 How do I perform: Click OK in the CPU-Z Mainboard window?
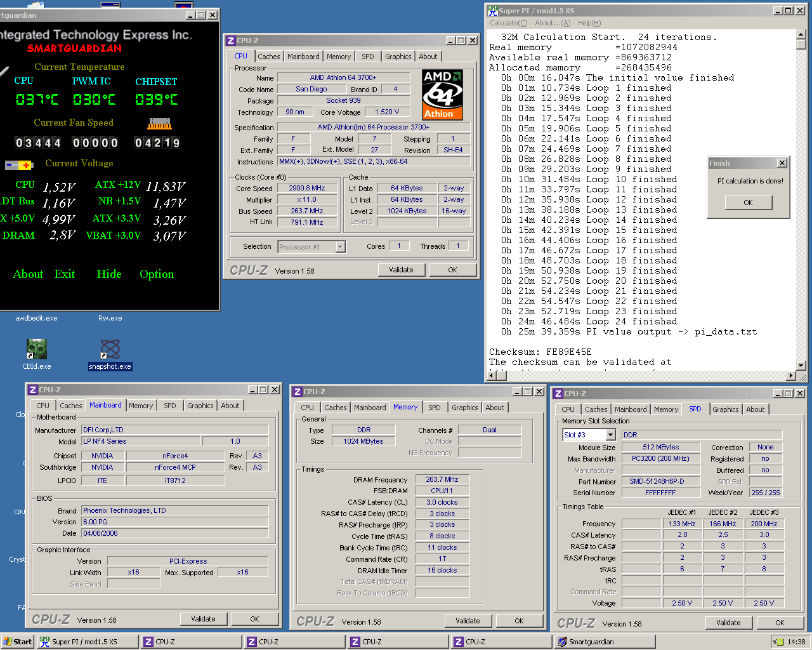254,619
